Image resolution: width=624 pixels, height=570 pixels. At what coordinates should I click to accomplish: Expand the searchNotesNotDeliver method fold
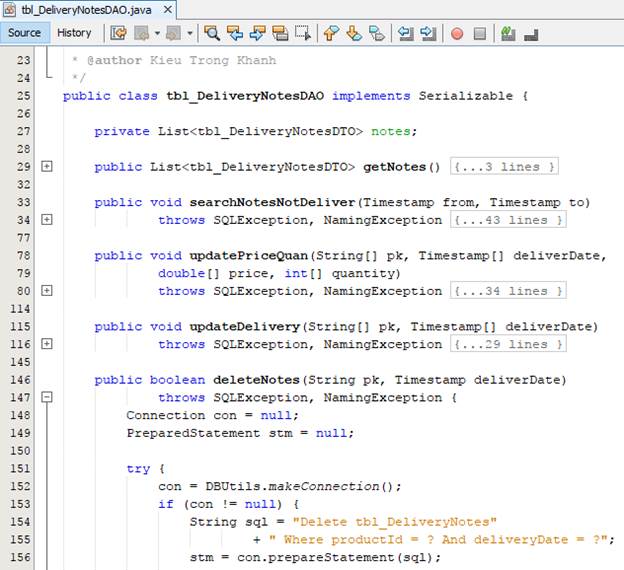[x=47, y=220]
